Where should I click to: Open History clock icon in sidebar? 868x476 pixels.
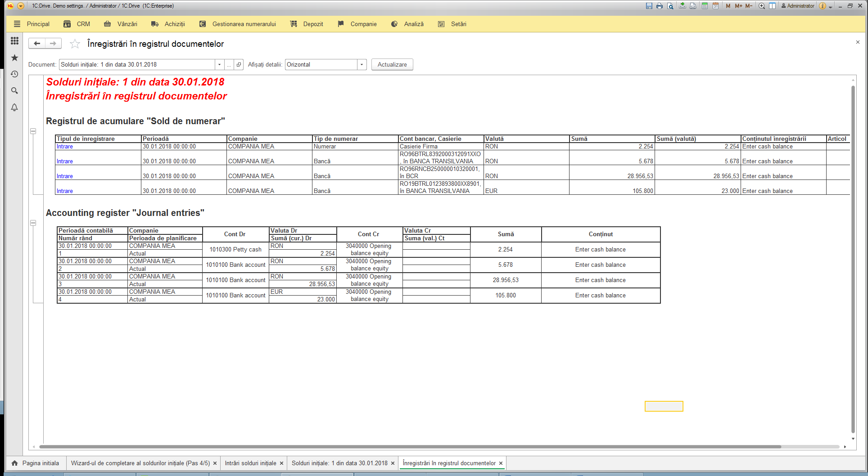click(14, 74)
